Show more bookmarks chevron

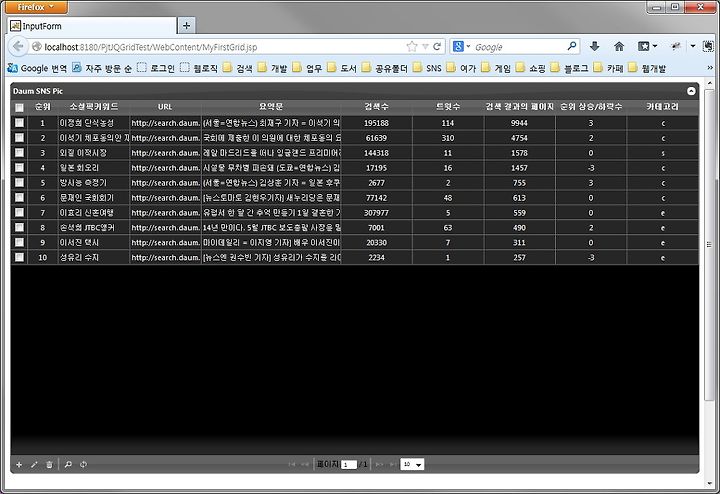point(710,68)
